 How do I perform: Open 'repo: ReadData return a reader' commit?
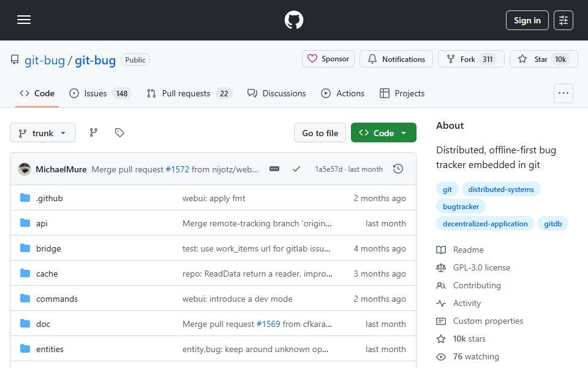[257, 274]
